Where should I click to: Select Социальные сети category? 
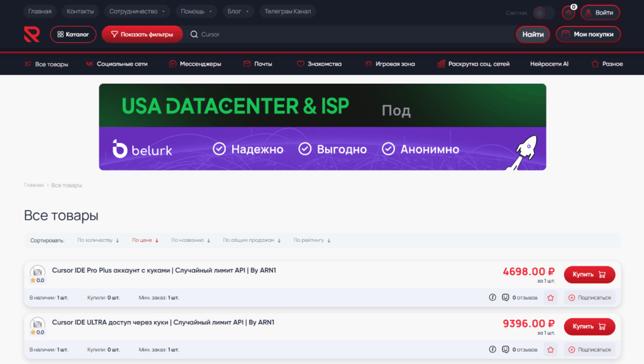pos(117,64)
